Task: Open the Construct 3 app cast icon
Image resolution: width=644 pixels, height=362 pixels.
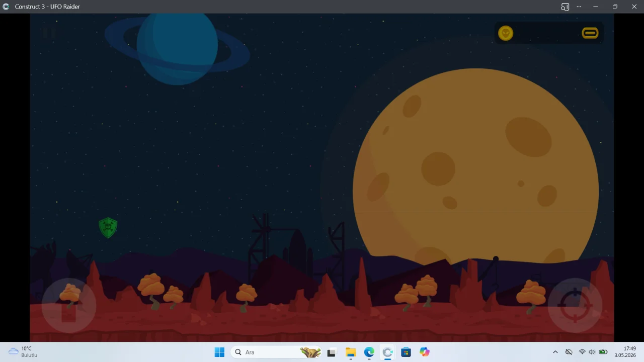Action: point(565,7)
